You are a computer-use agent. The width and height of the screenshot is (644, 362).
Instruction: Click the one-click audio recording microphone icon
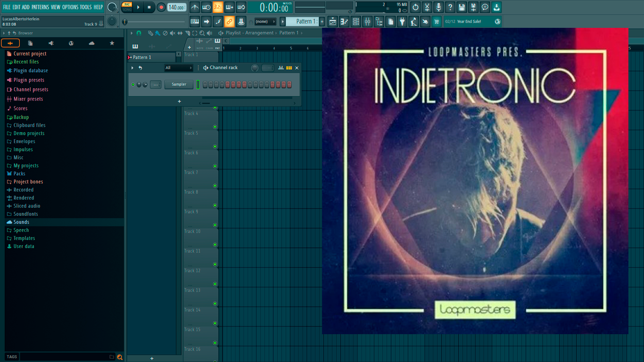pyautogui.click(x=438, y=7)
